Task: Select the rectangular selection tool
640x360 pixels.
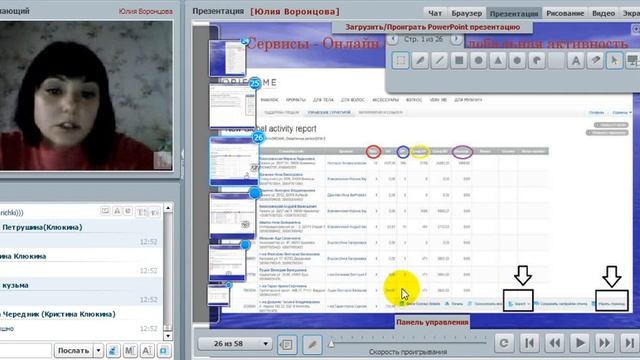Action: [x=400, y=60]
